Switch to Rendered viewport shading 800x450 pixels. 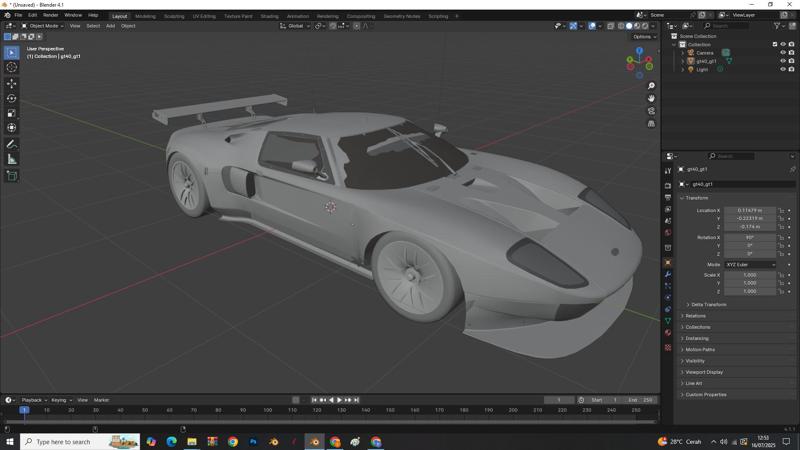[x=645, y=26]
